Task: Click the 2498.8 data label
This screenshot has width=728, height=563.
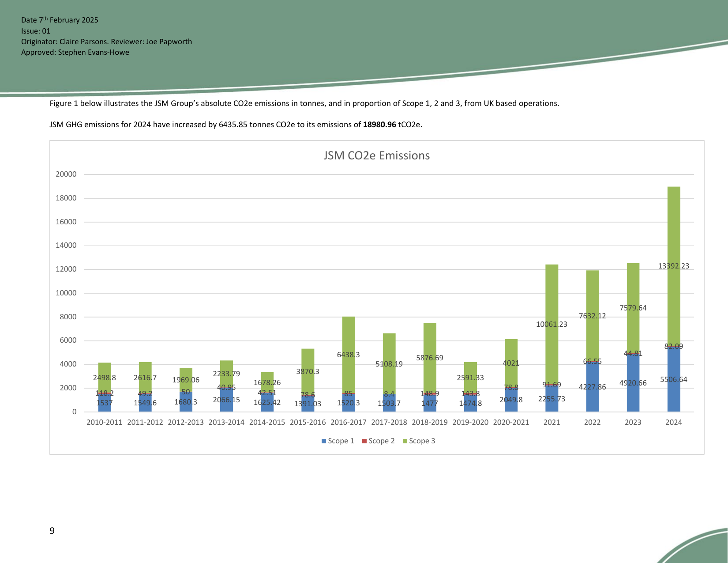Action: (x=105, y=378)
